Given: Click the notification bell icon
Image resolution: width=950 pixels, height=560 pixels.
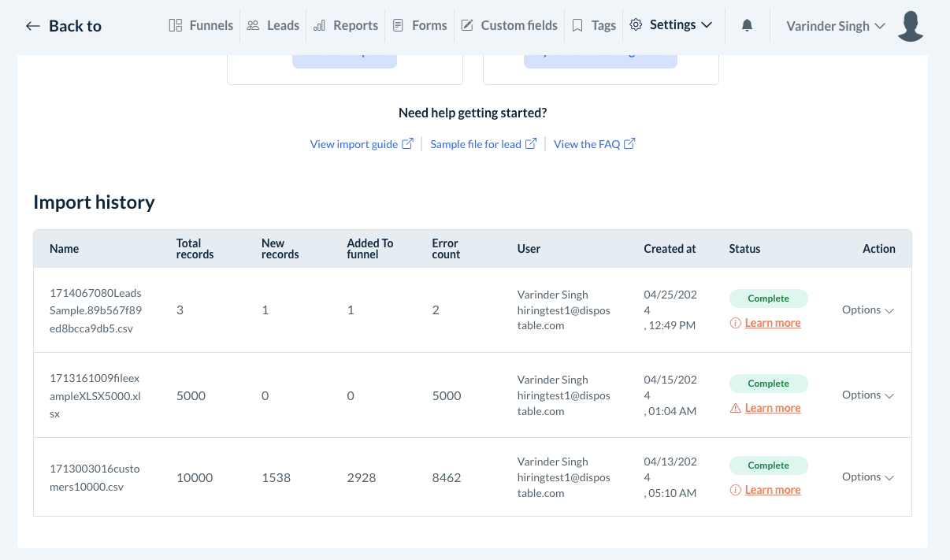Looking at the screenshot, I should (x=747, y=26).
